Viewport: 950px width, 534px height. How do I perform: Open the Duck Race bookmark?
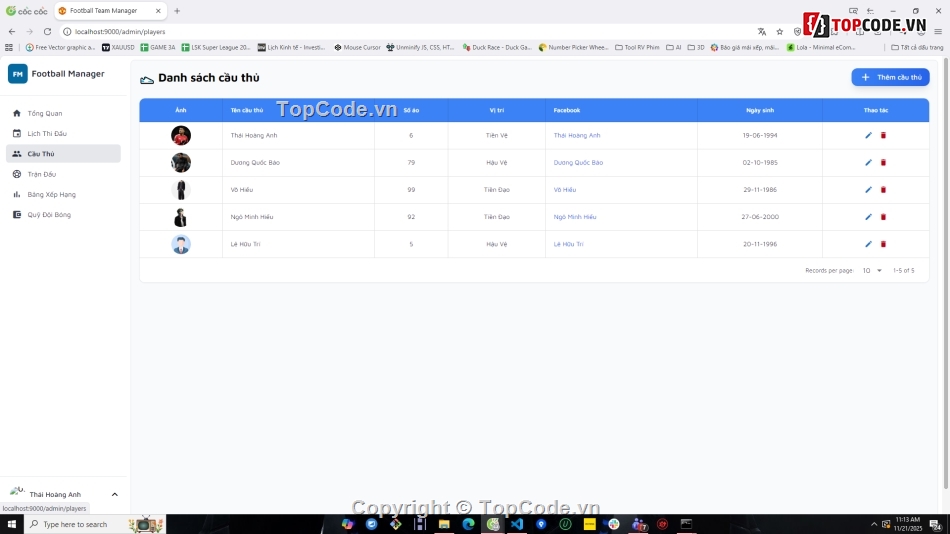pyautogui.click(x=497, y=47)
